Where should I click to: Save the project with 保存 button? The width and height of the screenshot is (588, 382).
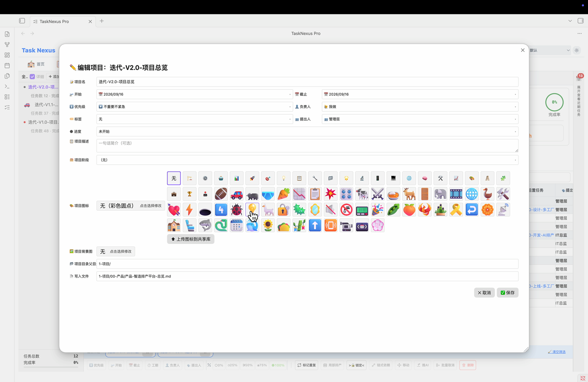pyautogui.click(x=507, y=292)
